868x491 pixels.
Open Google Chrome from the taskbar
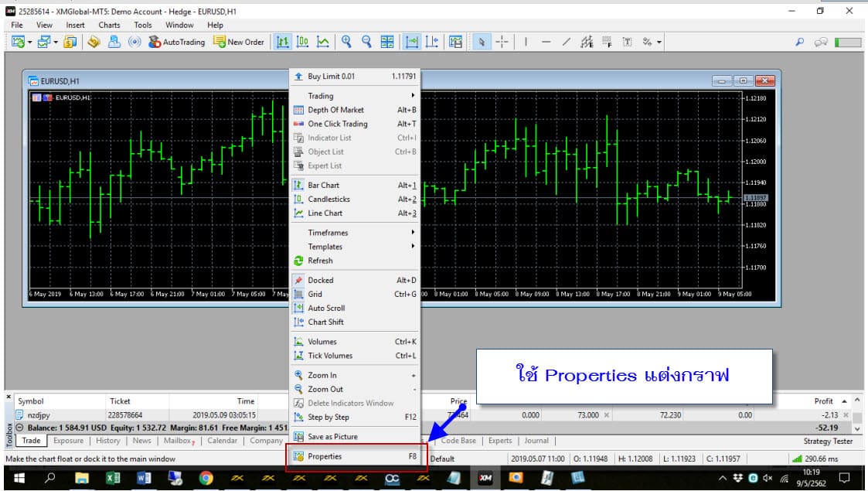pos(206,479)
